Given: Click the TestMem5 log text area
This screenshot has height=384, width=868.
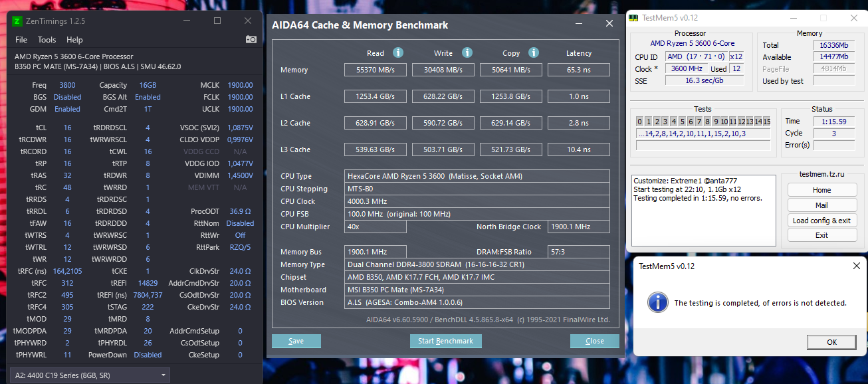Looking at the screenshot, I should click(x=703, y=211).
